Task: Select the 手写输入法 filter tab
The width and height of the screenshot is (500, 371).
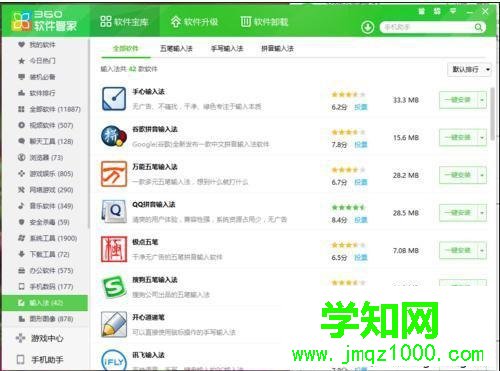Action: 227,49
